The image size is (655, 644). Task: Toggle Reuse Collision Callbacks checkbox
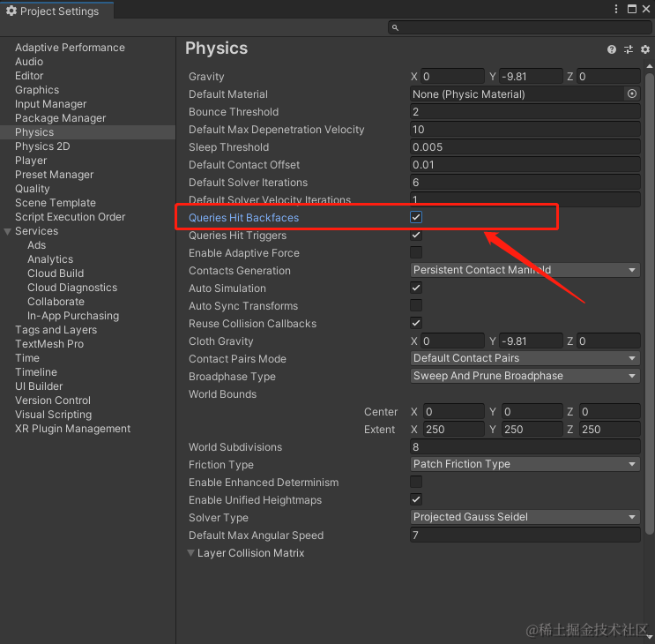pos(416,323)
